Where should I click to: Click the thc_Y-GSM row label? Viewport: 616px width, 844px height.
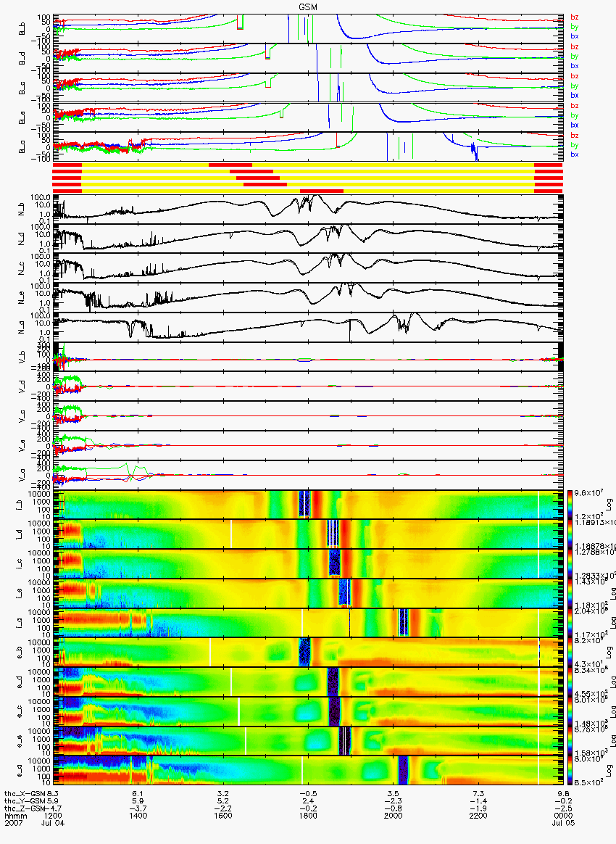[x=25, y=801]
